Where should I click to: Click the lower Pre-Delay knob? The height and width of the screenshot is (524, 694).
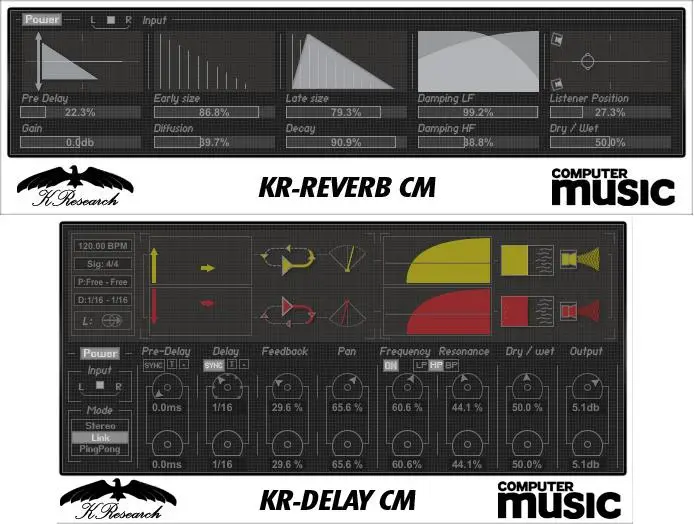click(x=167, y=443)
